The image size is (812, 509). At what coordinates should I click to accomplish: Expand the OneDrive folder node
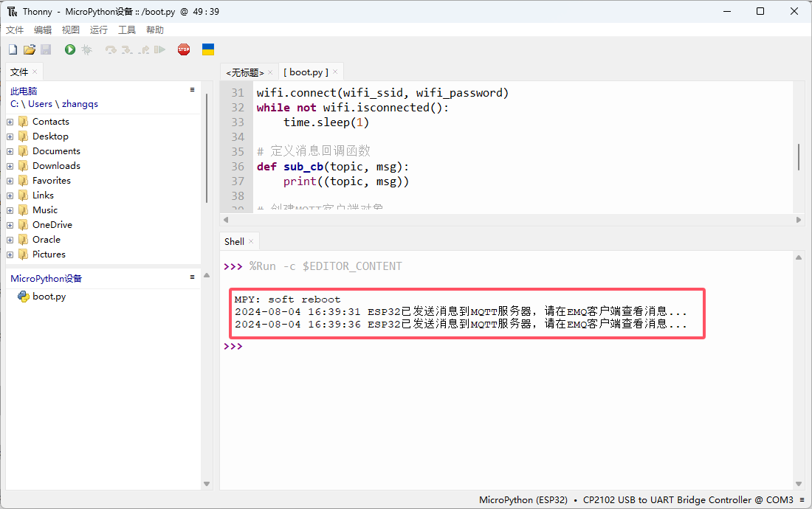coord(10,225)
